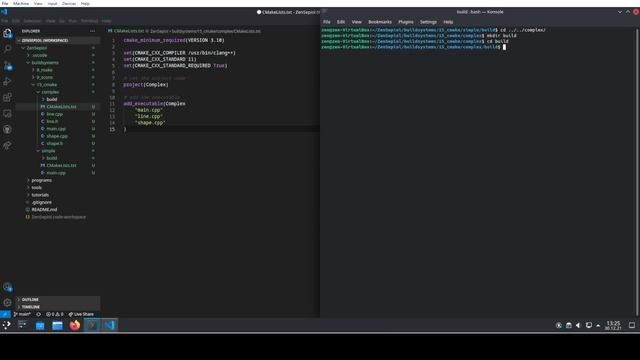Image resolution: width=640 pixels, height=360 pixels.
Task: Open Dolphin file manager from taskbar
Action: click(57, 325)
